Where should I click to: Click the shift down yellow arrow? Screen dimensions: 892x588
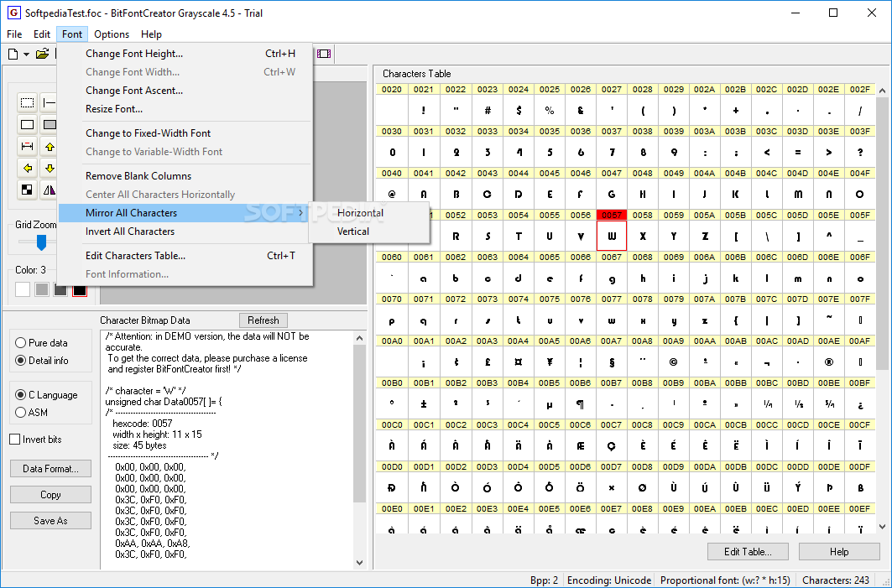[50, 169]
